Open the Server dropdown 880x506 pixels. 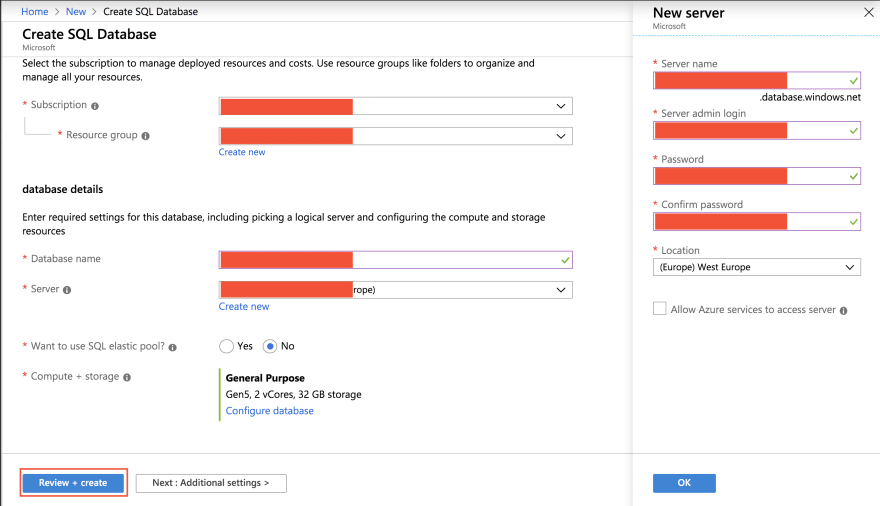coord(395,289)
